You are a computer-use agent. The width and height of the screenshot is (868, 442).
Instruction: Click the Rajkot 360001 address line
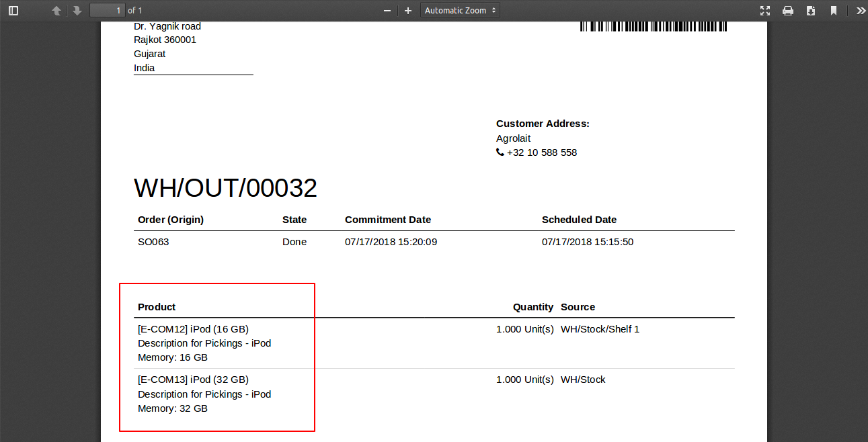click(x=165, y=40)
